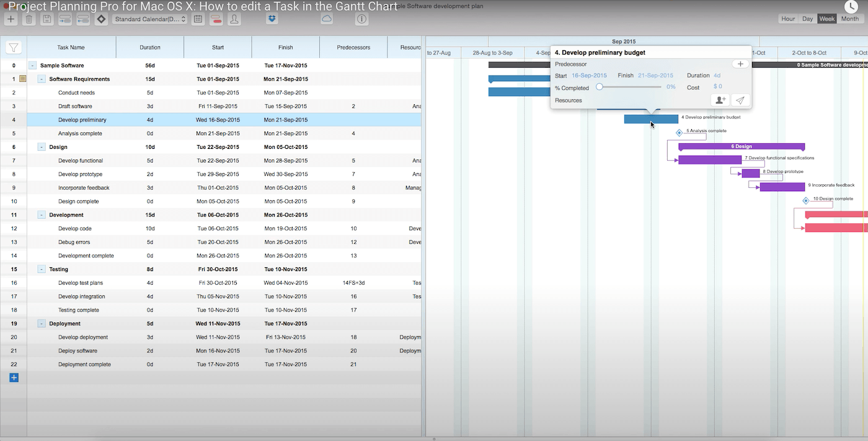868x441 pixels.
Task: Click the paper plane send icon in popup
Action: point(740,100)
